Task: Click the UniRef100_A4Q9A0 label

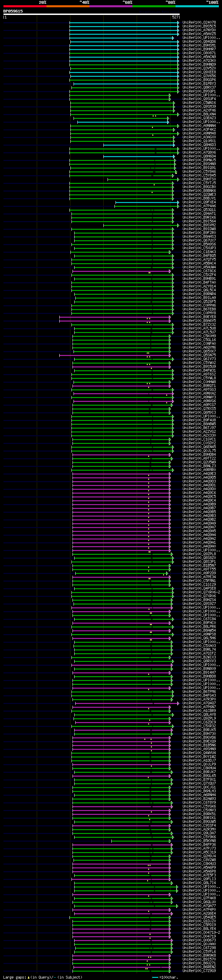Action: pos(199,546)
